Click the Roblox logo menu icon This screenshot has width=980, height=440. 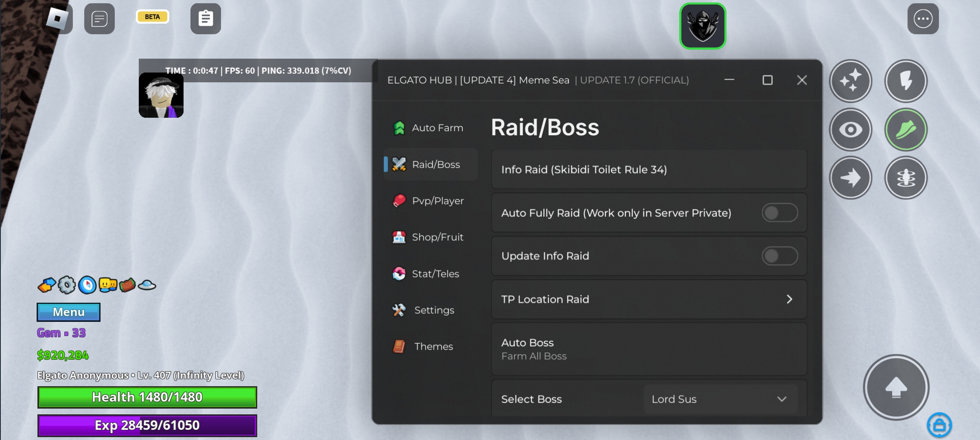pos(57,18)
